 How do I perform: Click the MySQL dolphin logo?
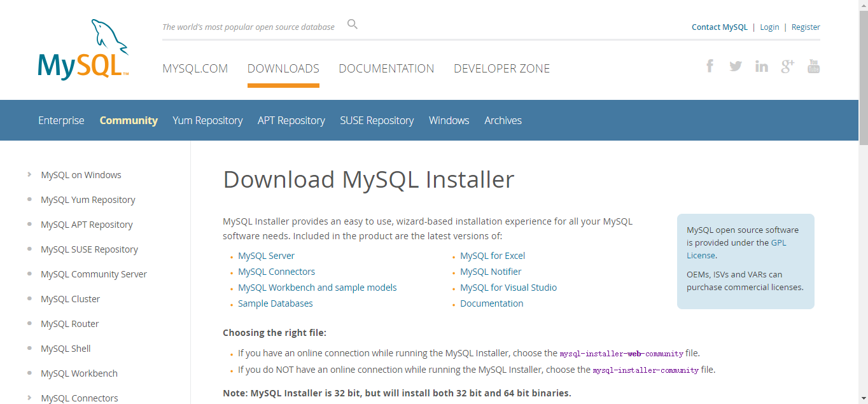(83, 50)
